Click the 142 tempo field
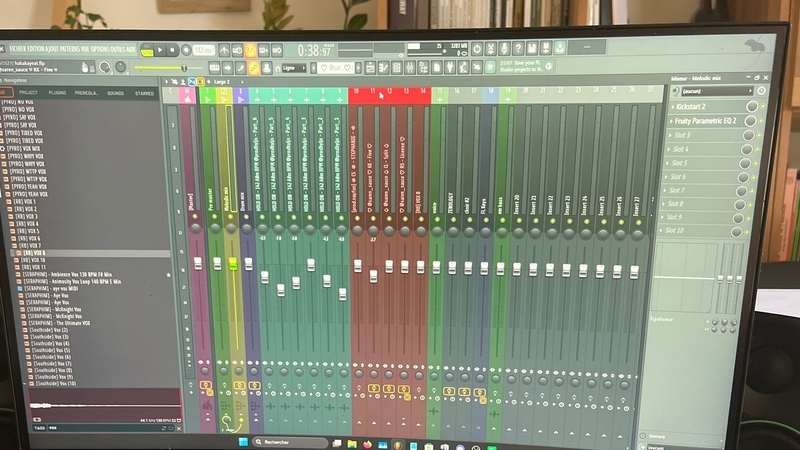Screen dimensions: 800x450 point(204,50)
